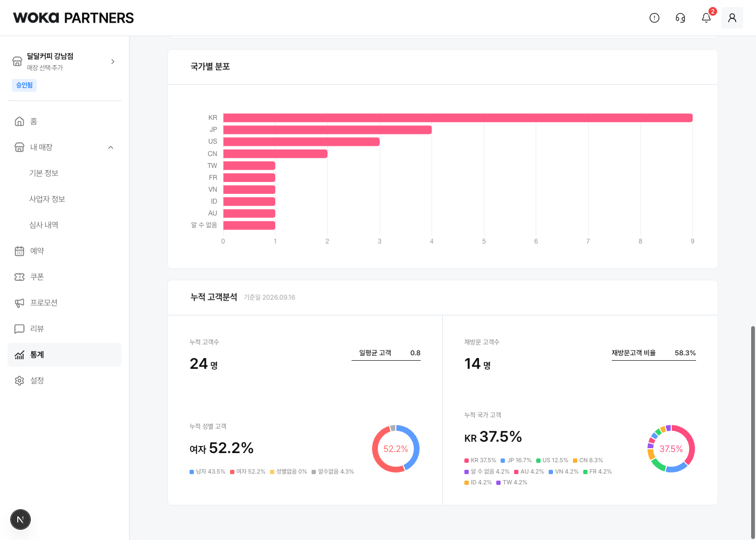The image size is (756, 540).
Task: Click the coupon ticket icon
Action: click(19, 276)
